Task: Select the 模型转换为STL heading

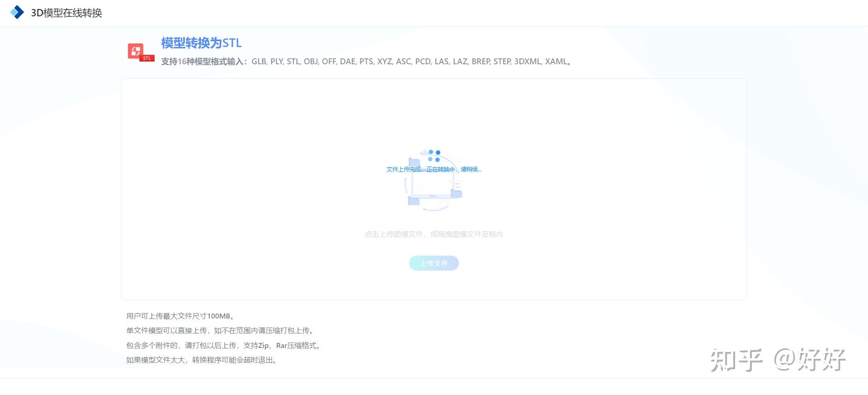Action: [x=201, y=43]
